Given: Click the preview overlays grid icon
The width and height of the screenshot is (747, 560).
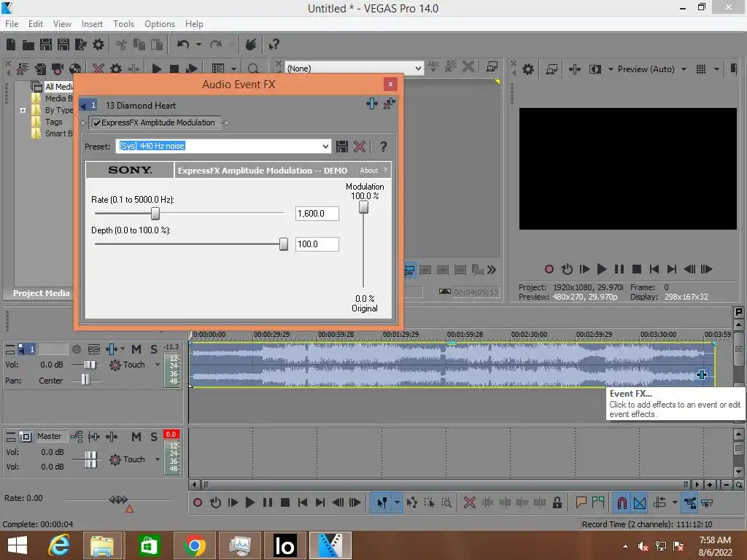Looking at the screenshot, I should coord(701,69).
